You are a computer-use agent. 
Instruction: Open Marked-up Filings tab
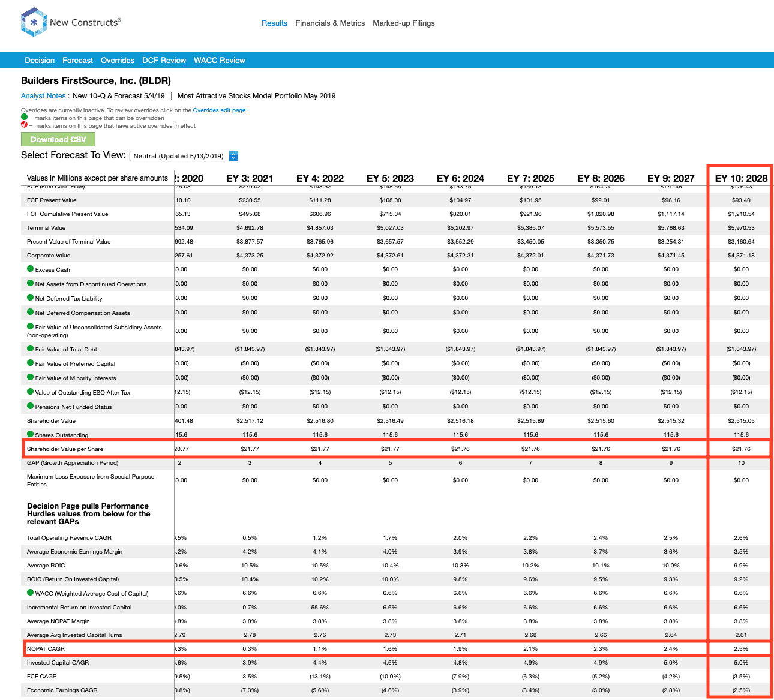404,23
